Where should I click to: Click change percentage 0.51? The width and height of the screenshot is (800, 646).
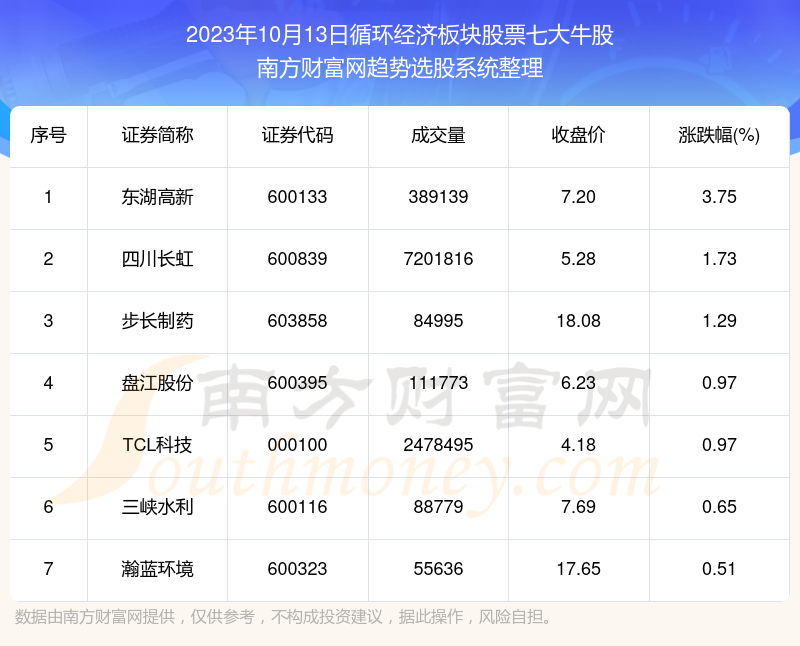coord(719,569)
